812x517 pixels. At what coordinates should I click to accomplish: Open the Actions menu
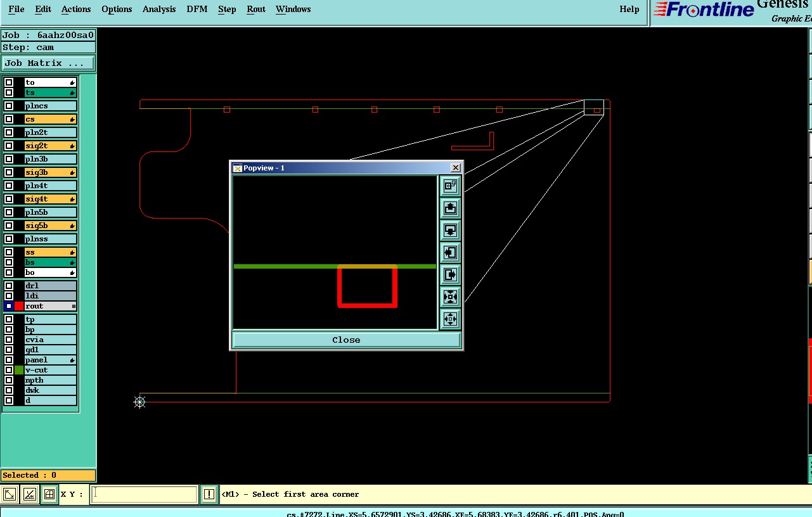(x=76, y=9)
